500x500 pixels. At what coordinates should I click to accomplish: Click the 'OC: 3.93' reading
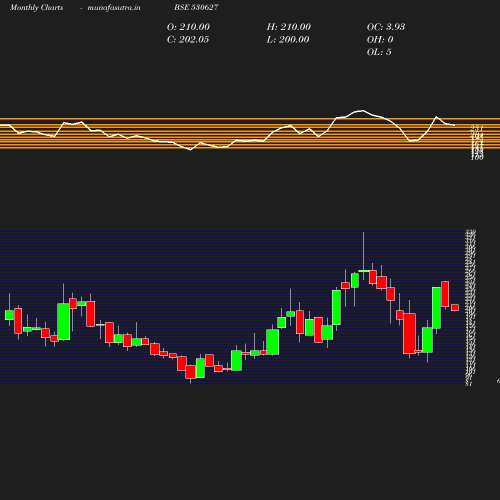[386, 27]
